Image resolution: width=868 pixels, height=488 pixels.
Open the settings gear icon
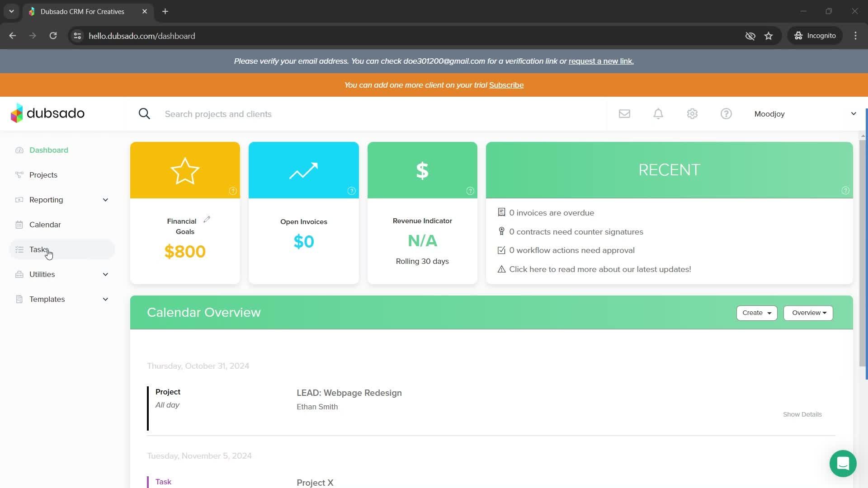[x=692, y=114]
